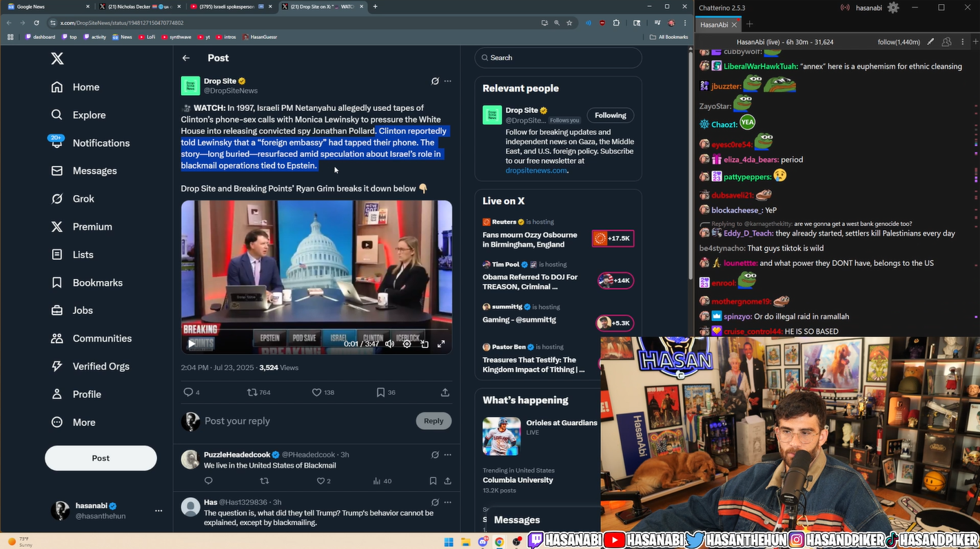
Task: Open video settings gear
Action: pyautogui.click(x=407, y=344)
